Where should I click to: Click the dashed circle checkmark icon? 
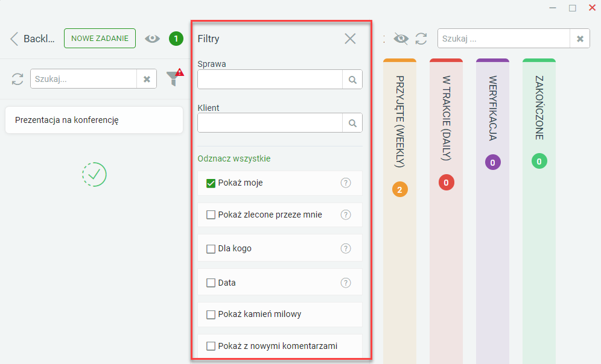click(x=94, y=175)
